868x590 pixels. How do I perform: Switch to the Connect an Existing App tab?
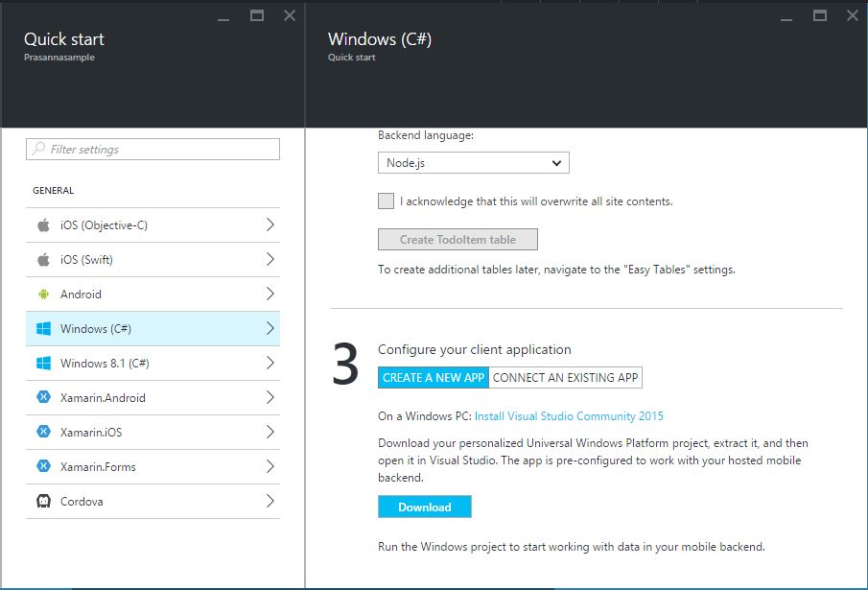565,378
